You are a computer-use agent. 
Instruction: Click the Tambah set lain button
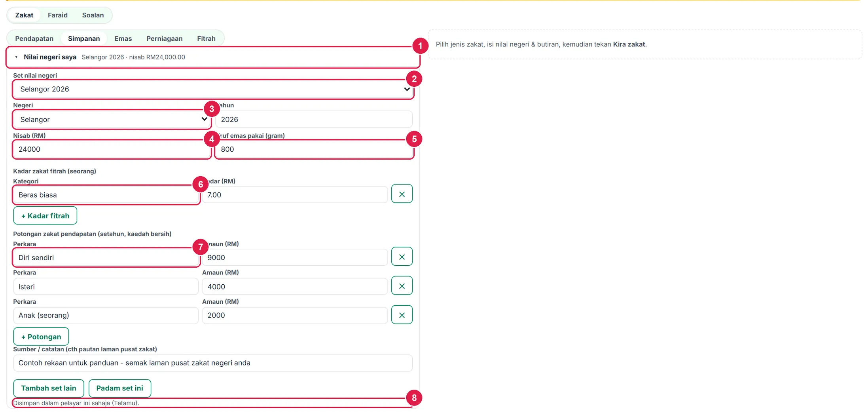pyautogui.click(x=49, y=388)
